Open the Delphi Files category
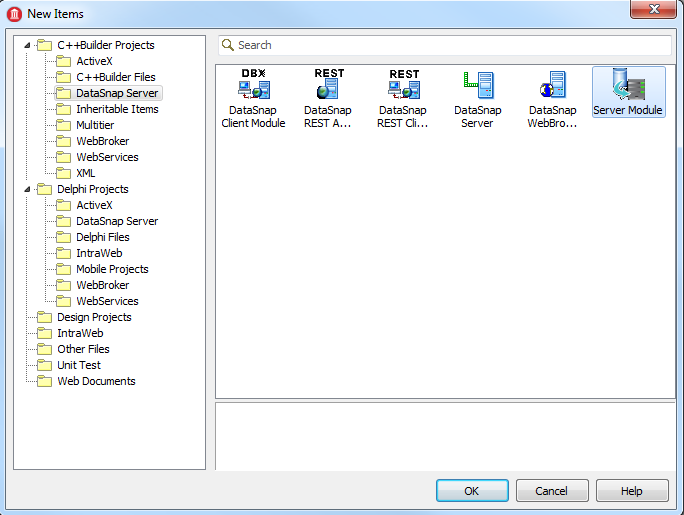The width and height of the screenshot is (684, 515). [103, 237]
